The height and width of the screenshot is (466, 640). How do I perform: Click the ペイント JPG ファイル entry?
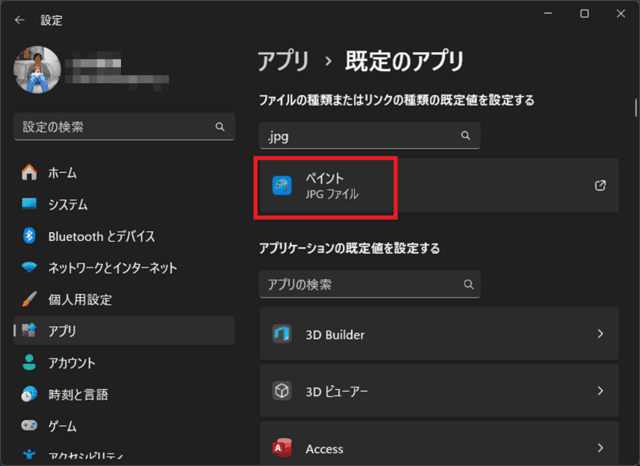pos(327,185)
